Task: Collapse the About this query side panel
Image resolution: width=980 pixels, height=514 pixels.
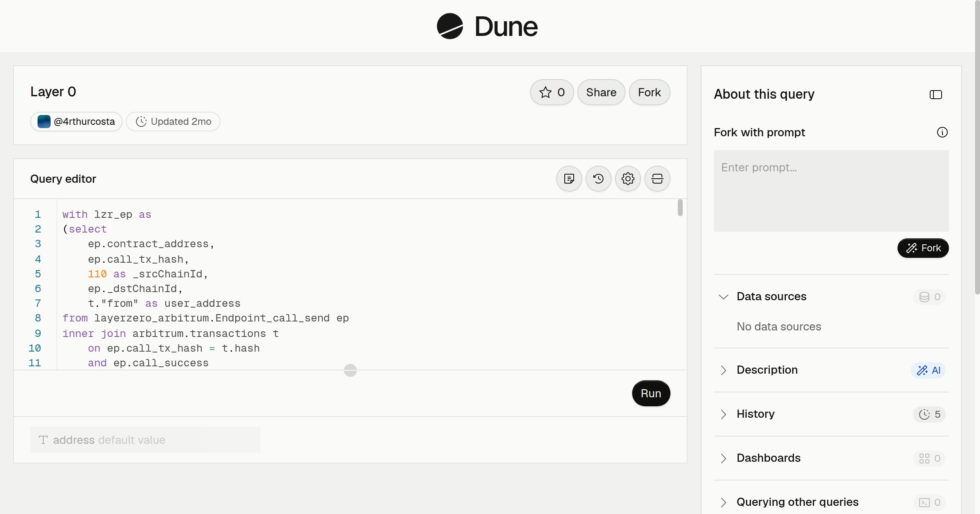Action: pyautogui.click(x=935, y=95)
